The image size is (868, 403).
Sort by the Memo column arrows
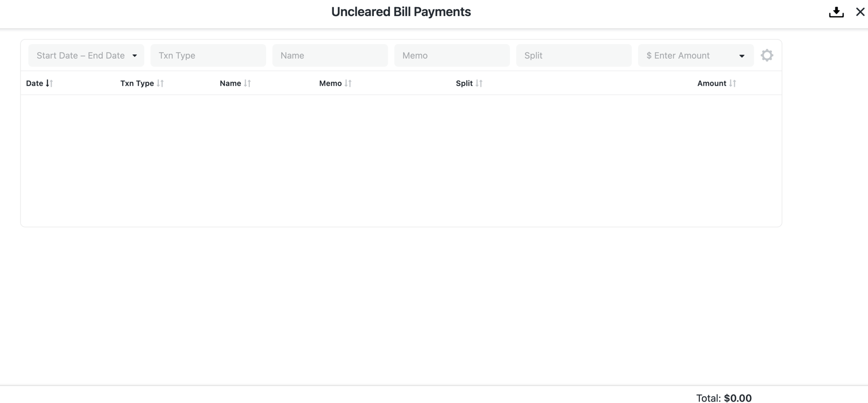(348, 83)
